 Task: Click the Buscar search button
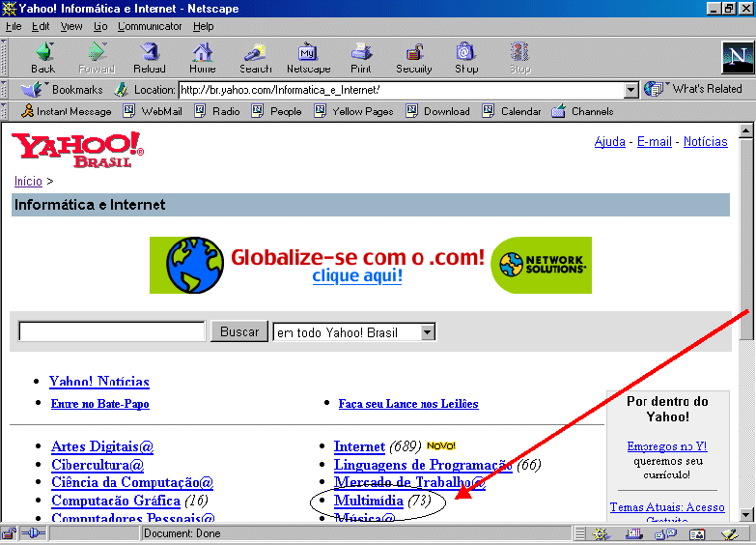239,331
